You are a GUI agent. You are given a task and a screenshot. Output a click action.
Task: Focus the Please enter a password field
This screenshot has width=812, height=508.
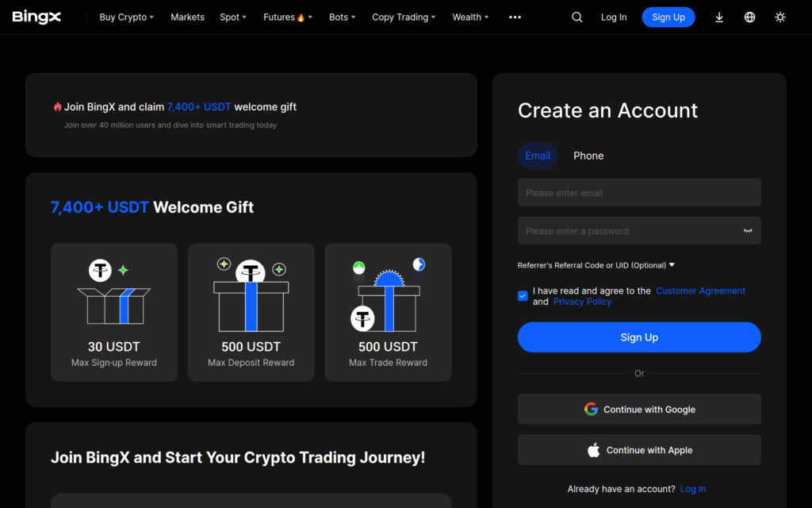[x=639, y=231]
